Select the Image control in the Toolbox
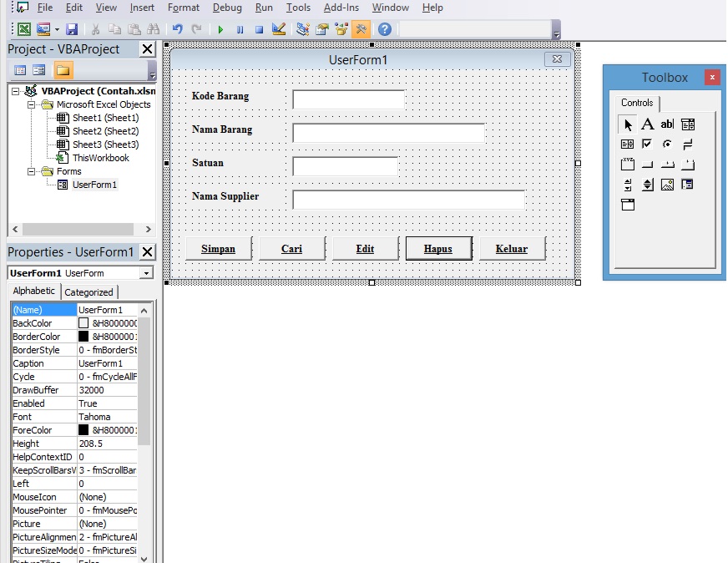The height and width of the screenshot is (563, 728). coord(665,184)
